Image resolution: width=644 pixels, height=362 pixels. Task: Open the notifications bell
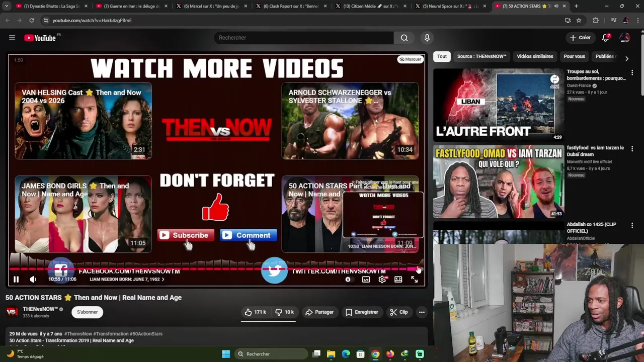[x=606, y=38]
